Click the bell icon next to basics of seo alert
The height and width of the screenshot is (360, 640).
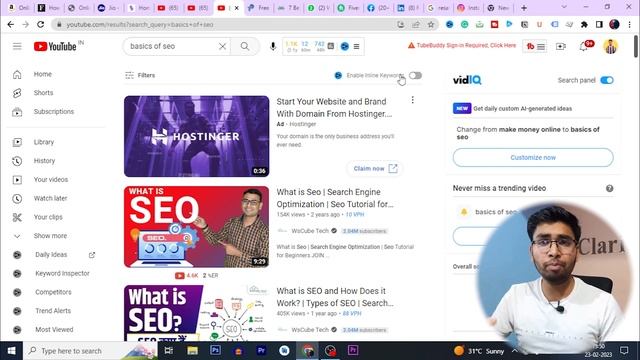point(464,212)
